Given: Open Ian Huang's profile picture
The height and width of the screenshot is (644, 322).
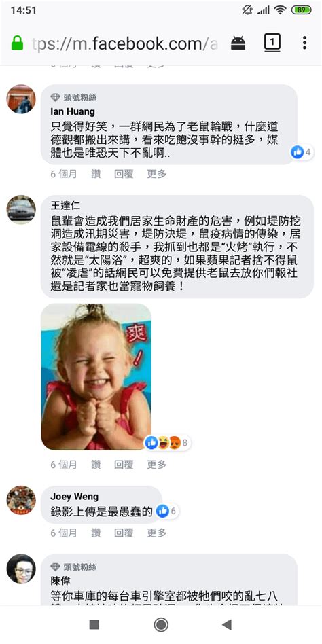Looking at the screenshot, I should click(21, 99).
